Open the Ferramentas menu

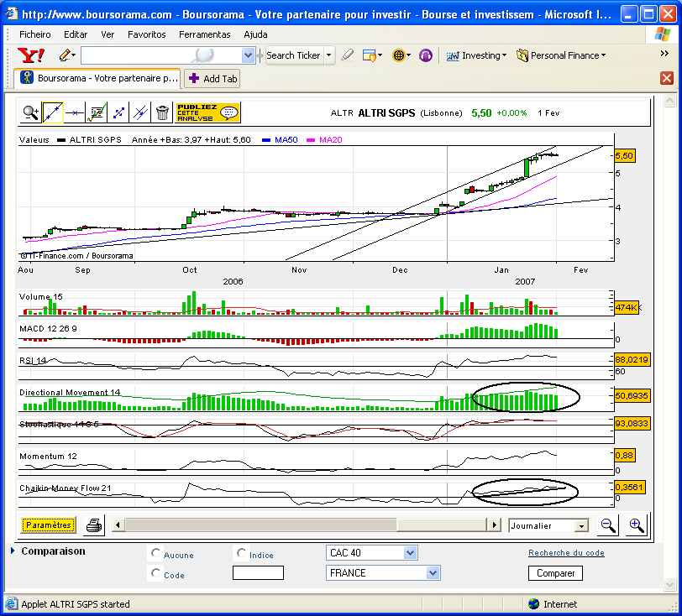(204, 34)
